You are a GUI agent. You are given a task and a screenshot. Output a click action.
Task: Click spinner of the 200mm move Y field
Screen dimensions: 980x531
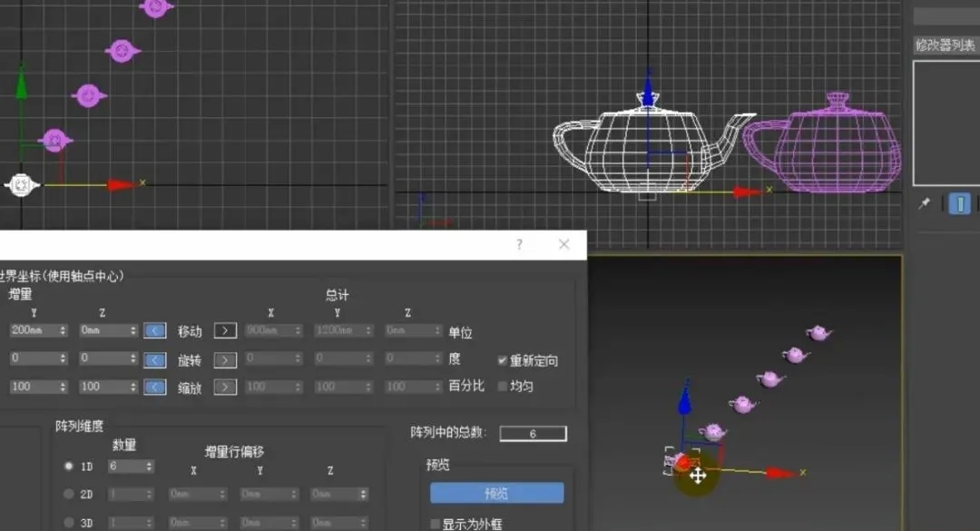(63, 330)
